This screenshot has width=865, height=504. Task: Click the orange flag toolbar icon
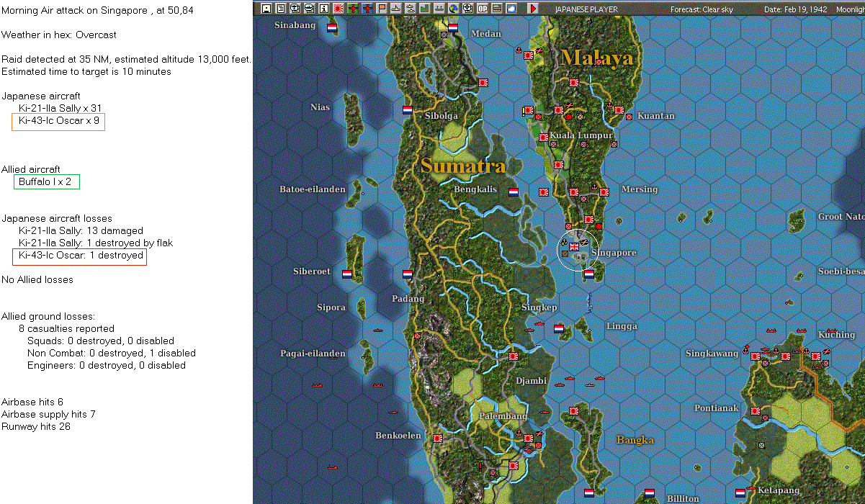point(382,9)
